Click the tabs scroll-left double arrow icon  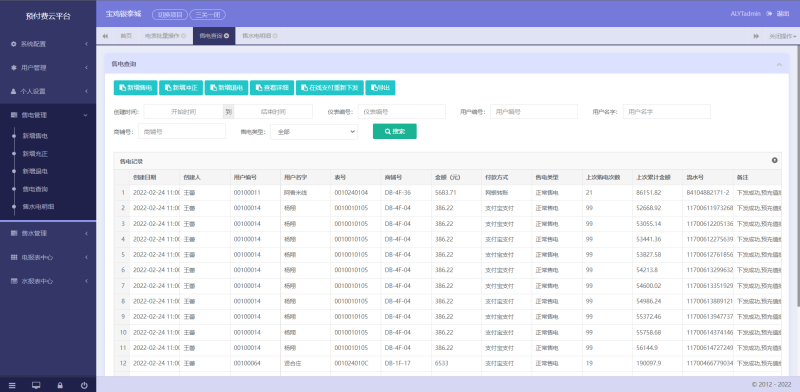(x=105, y=36)
